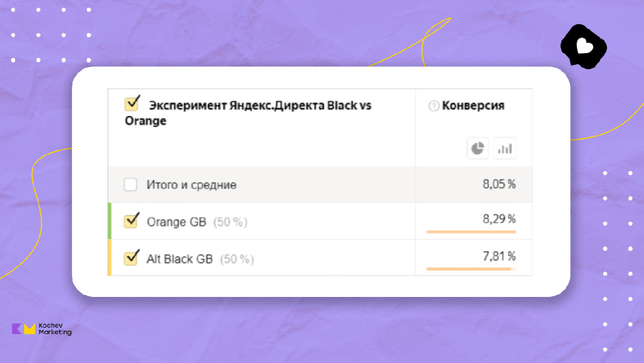Screen dimensions: 644x363
Task: Click the 7,81 % conversion value
Action: click(x=499, y=256)
